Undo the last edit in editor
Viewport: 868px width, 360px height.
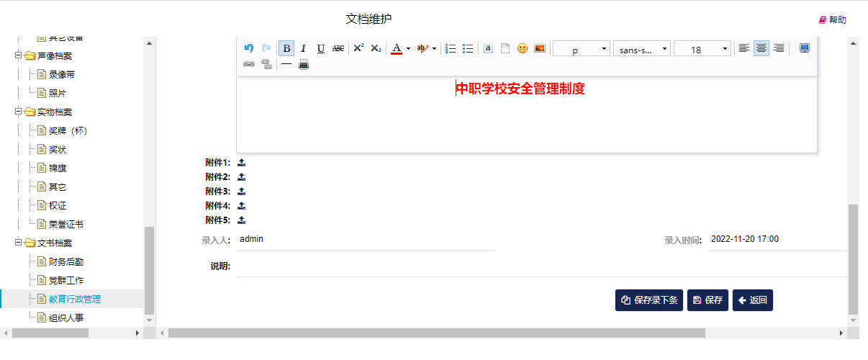[x=249, y=48]
